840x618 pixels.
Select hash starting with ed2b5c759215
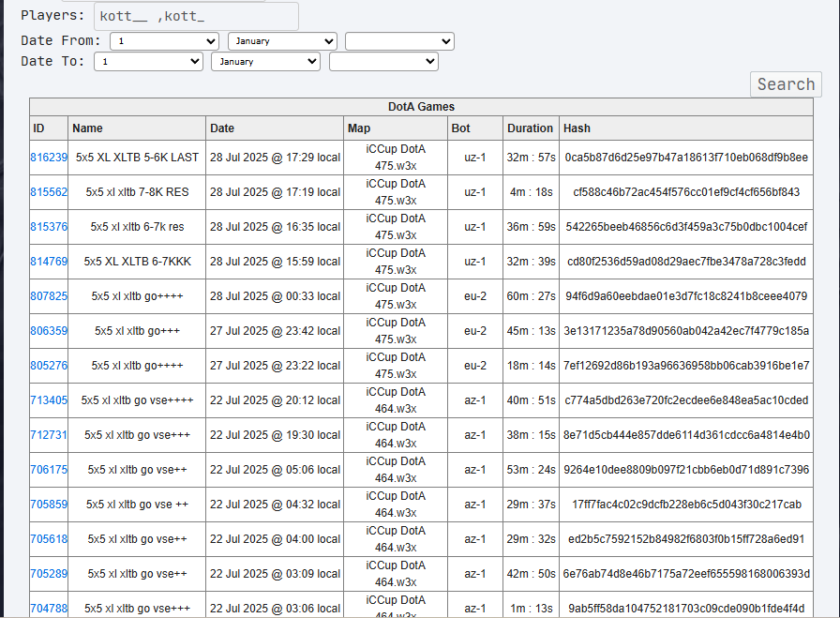(686, 539)
